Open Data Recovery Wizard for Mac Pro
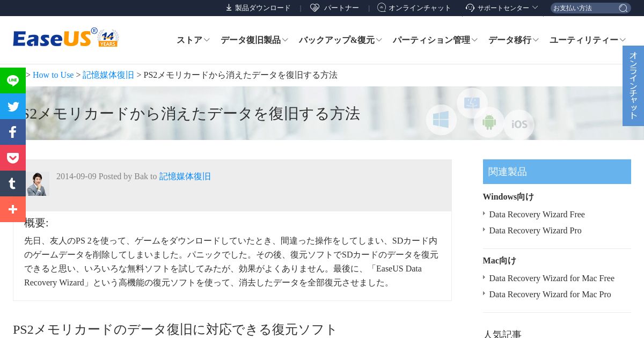Image resolution: width=644 pixels, height=338 pixels. (x=550, y=295)
